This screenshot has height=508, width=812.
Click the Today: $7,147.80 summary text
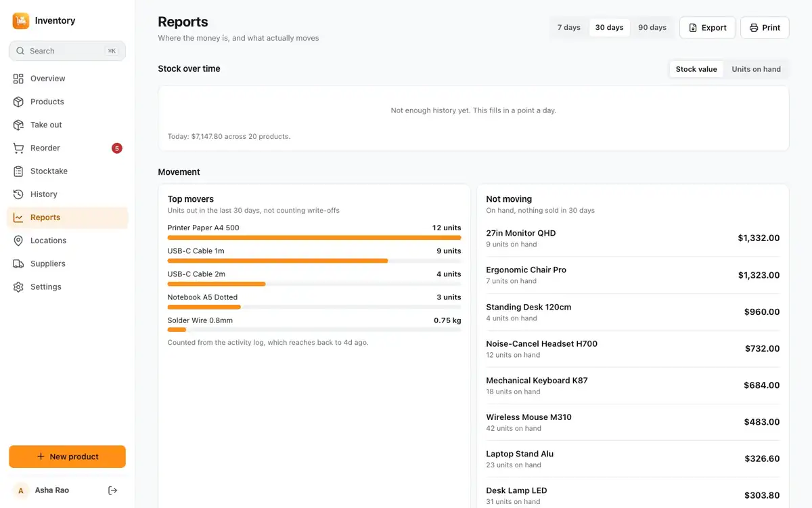(x=229, y=136)
